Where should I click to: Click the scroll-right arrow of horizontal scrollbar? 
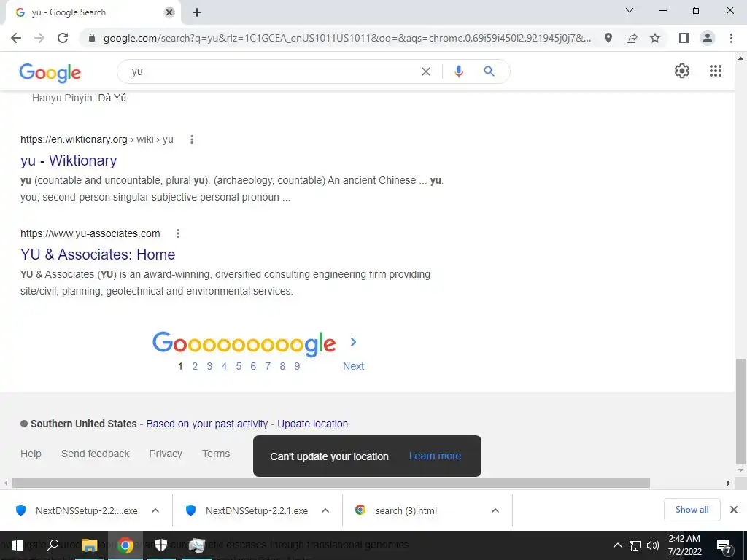coord(729,483)
